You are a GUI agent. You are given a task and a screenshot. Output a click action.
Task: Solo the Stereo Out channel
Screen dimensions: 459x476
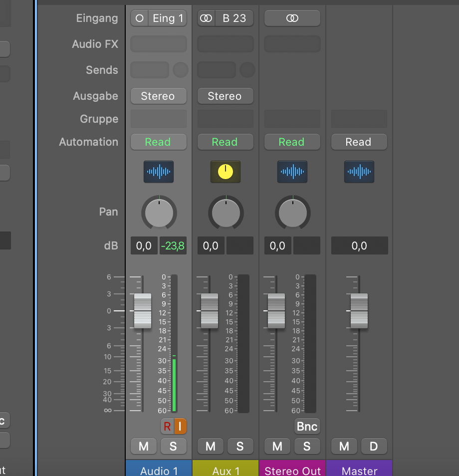point(307,446)
